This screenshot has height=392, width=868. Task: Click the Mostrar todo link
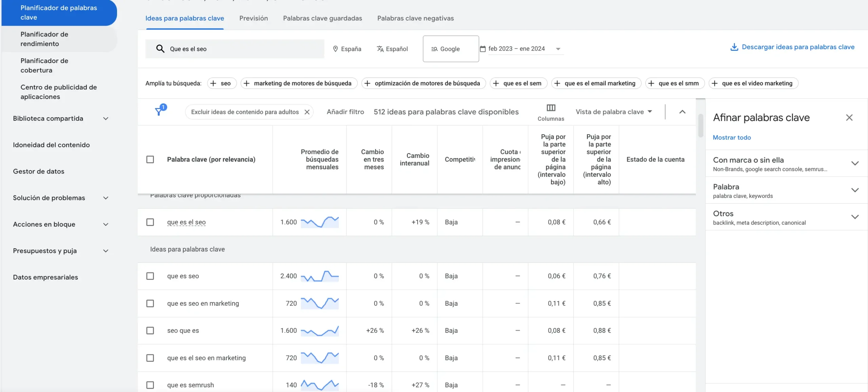click(x=732, y=137)
